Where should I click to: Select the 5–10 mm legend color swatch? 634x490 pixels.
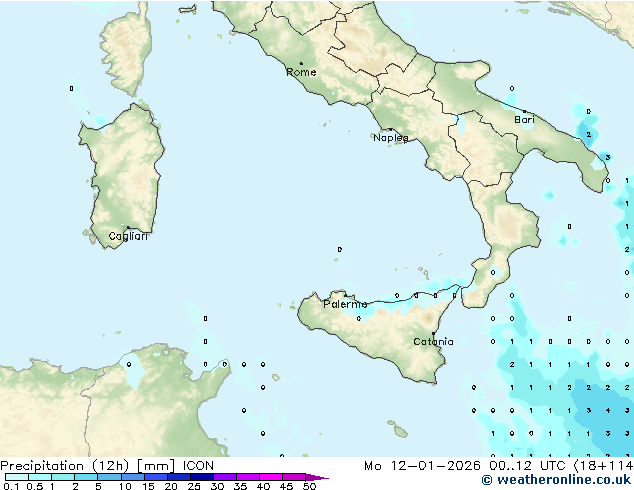109,477
